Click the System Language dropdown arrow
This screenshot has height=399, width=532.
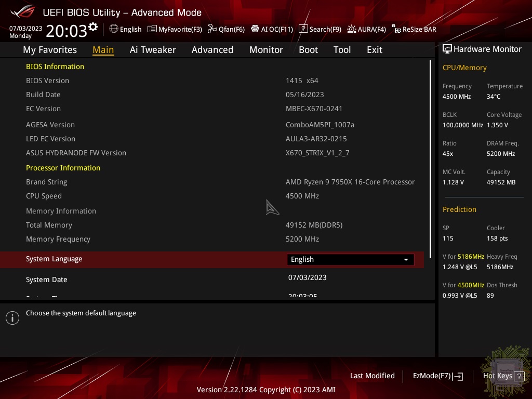click(x=406, y=259)
